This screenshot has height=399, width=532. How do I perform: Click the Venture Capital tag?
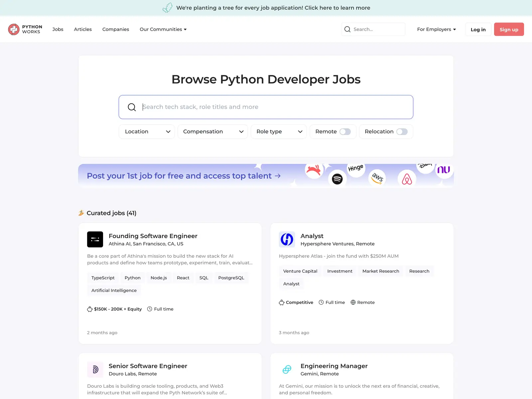tap(300, 271)
